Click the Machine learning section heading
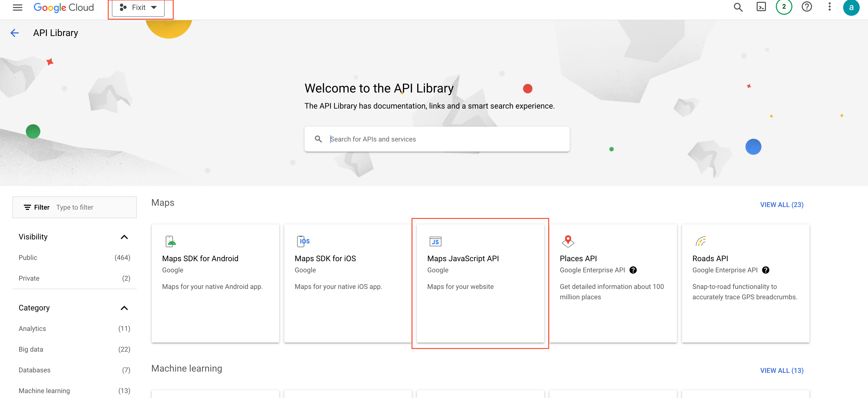868x398 pixels. (187, 368)
